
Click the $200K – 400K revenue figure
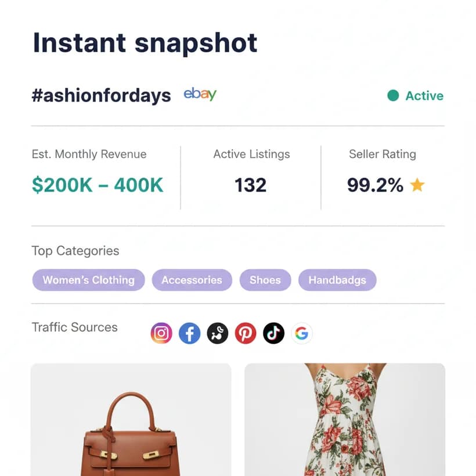click(x=98, y=185)
